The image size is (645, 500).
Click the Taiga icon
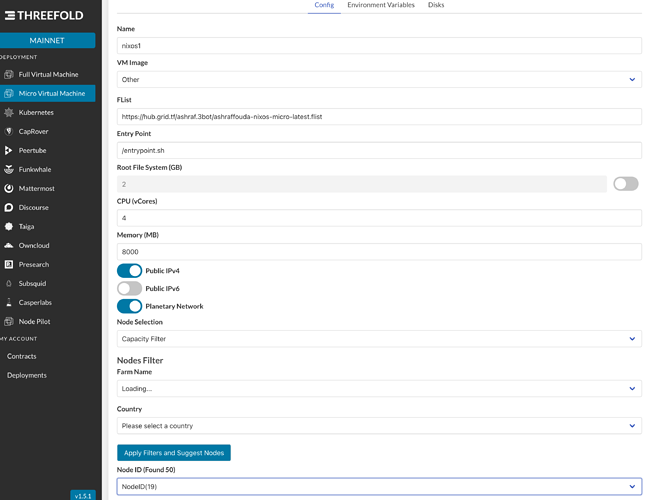point(9,226)
